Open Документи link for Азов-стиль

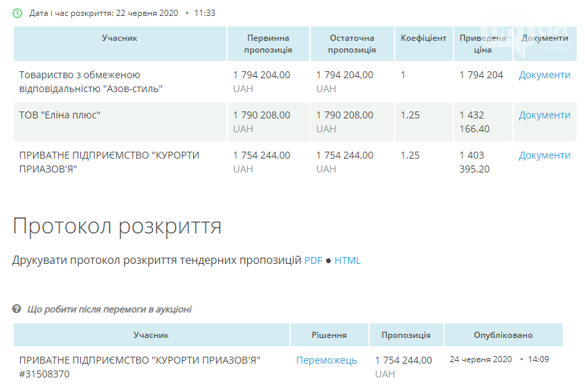tap(544, 75)
